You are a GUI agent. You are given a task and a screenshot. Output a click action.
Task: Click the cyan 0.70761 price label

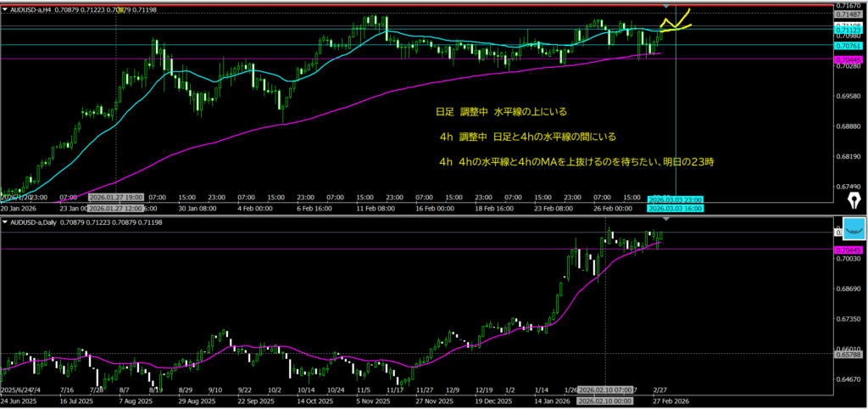coord(848,45)
